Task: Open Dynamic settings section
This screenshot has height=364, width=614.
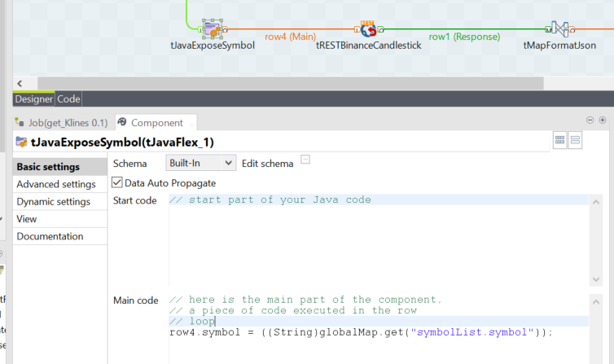Action: [60, 202]
